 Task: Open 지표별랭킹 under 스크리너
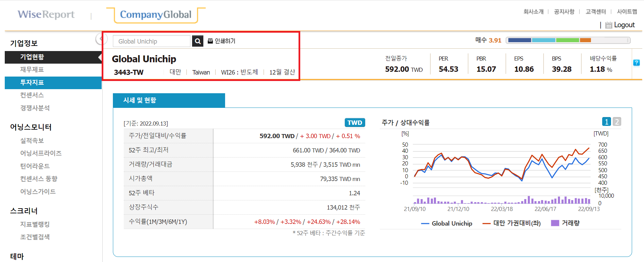35,224
